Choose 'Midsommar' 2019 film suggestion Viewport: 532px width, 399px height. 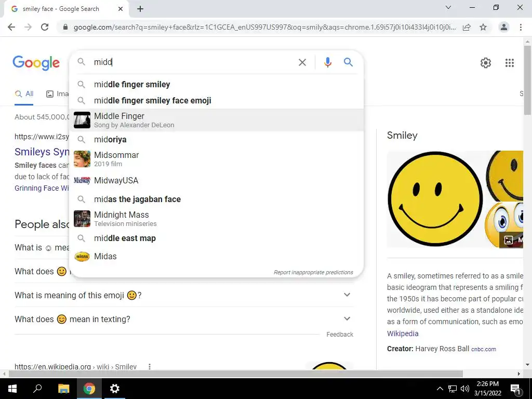[216, 159]
